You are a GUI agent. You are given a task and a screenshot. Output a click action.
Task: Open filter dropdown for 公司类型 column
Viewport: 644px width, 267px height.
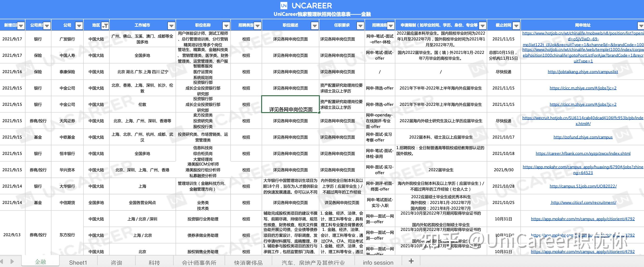pyautogui.click(x=47, y=25)
